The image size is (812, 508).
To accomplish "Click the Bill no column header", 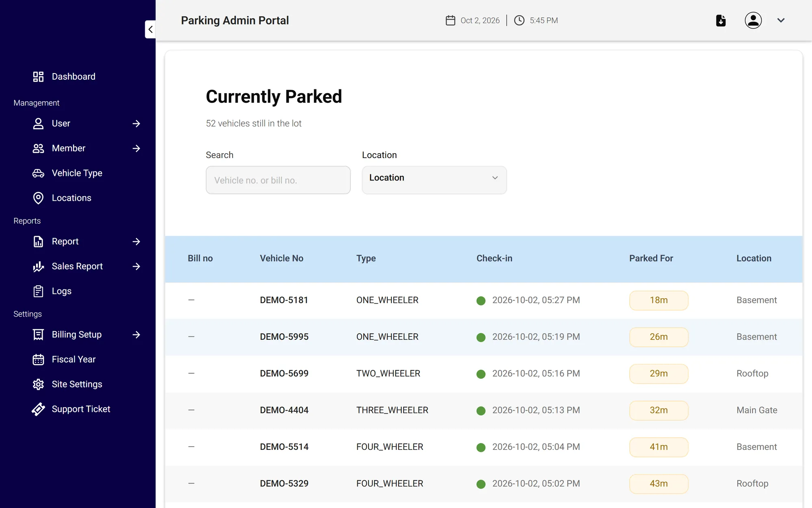I will coord(200,258).
